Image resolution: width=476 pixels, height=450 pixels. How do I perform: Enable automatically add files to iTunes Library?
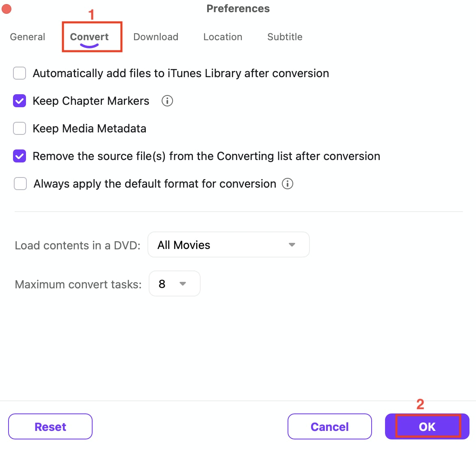(19, 73)
